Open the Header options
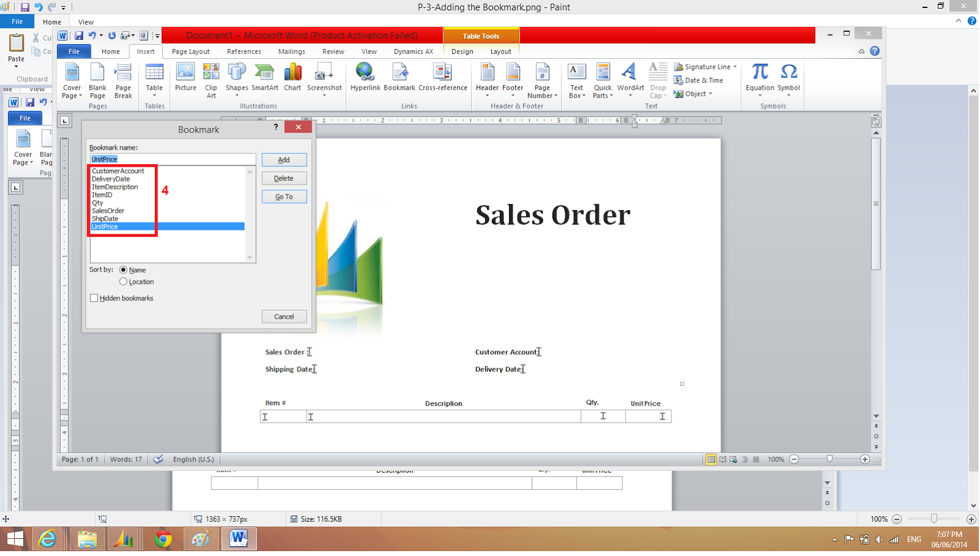This screenshot has height=556, width=980. [488, 80]
